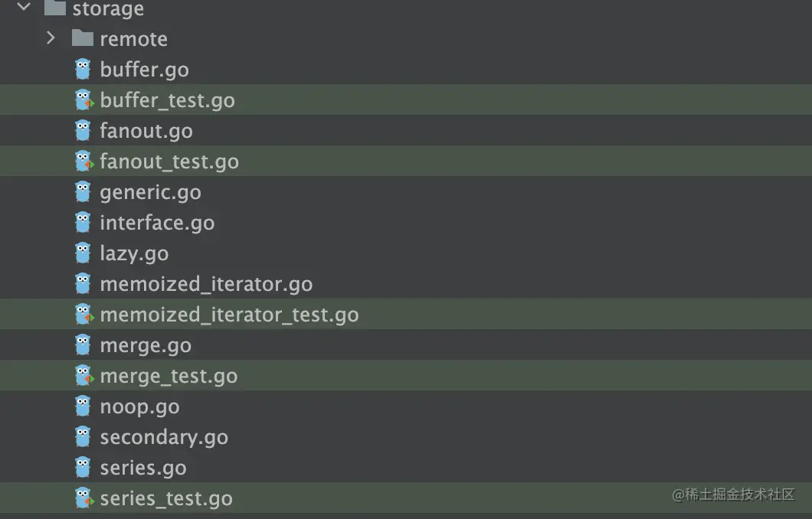Image resolution: width=812 pixels, height=519 pixels.
Task: Click the gopher icon next to fanout.go
Action: [83, 131]
